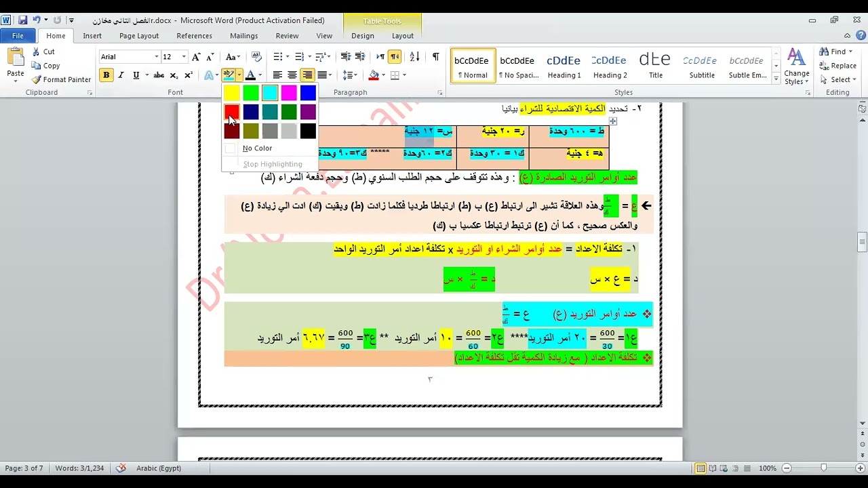868x488 pixels.
Task: Toggle Show paragraph marks icon
Action: (x=435, y=57)
